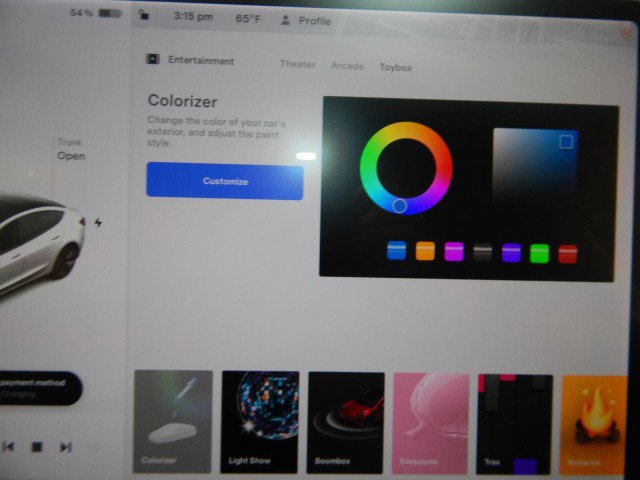Choose the orange preset swatch
The width and height of the screenshot is (640, 480).
pos(425,251)
